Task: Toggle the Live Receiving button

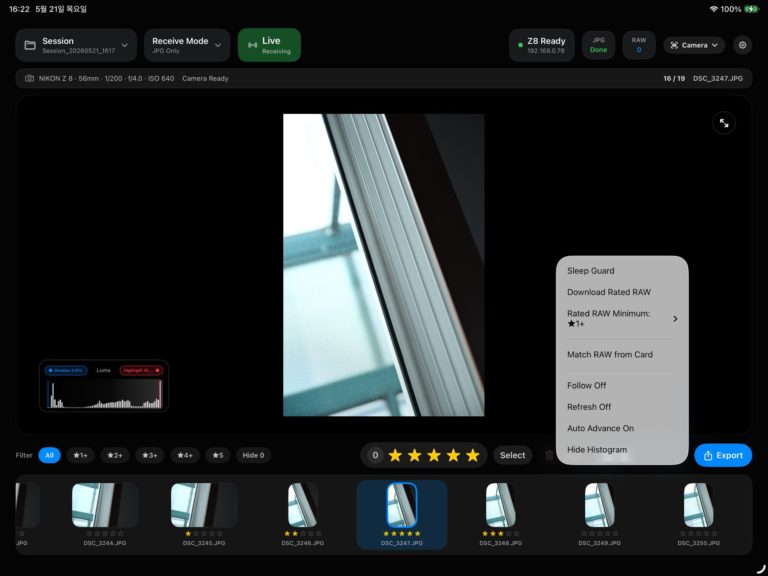Action: tap(269, 45)
